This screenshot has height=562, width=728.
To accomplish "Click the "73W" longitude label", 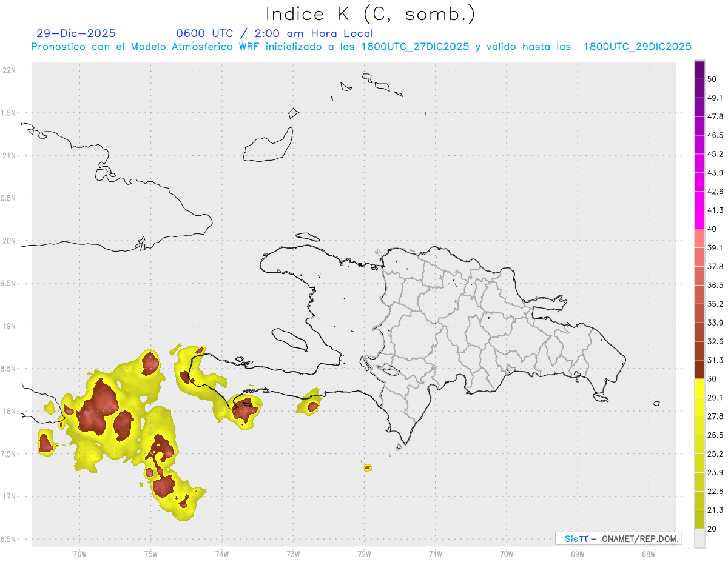I will (x=293, y=554).
